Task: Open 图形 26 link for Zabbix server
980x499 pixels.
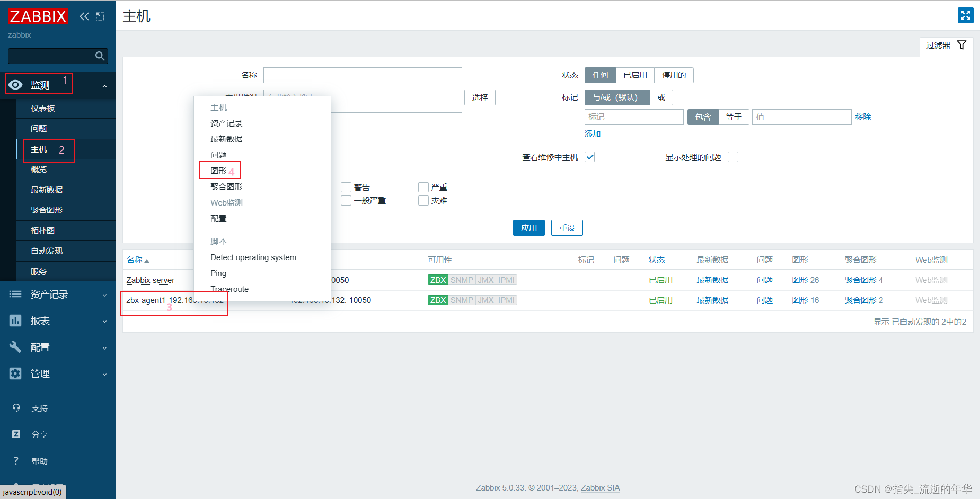Action: tap(805, 280)
